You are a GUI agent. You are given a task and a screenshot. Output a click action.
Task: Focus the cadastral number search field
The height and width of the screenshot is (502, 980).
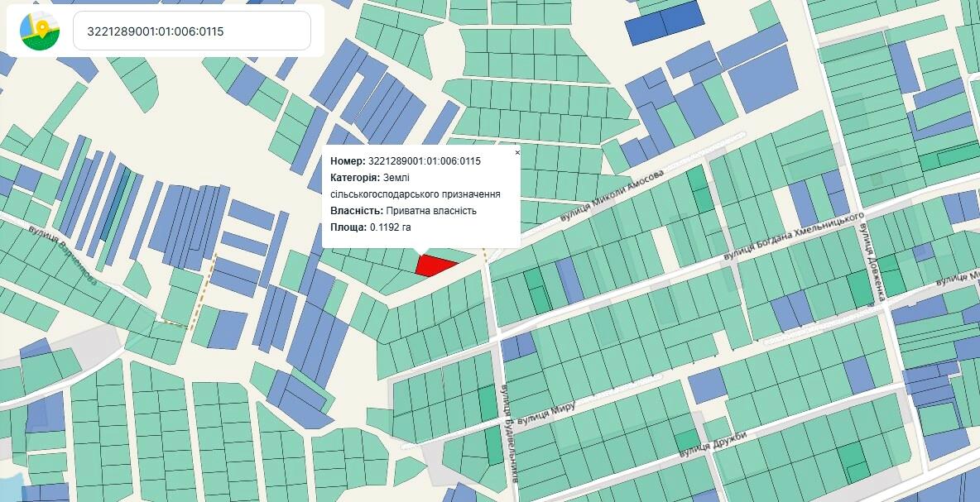coord(191,31)
